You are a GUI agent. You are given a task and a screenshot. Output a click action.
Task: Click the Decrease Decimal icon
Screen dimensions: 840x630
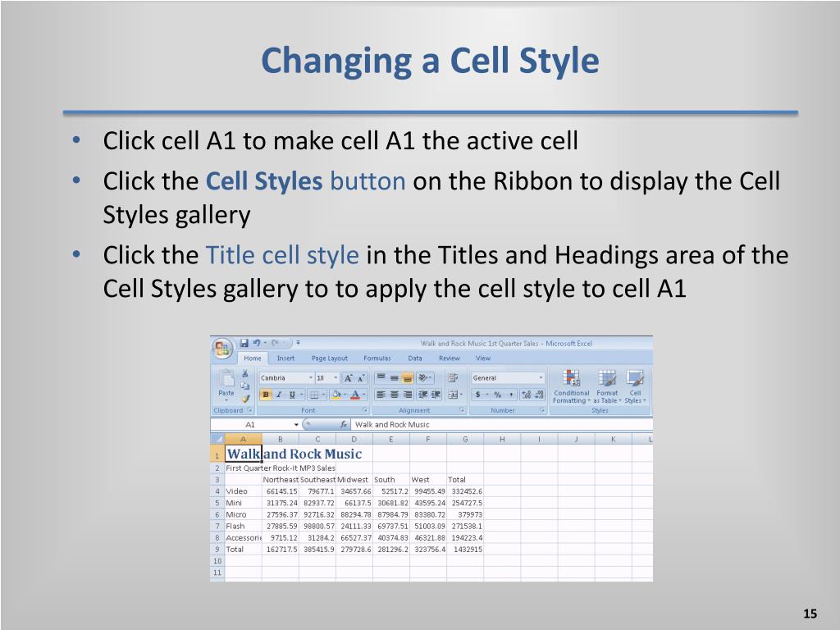point(539,395)
